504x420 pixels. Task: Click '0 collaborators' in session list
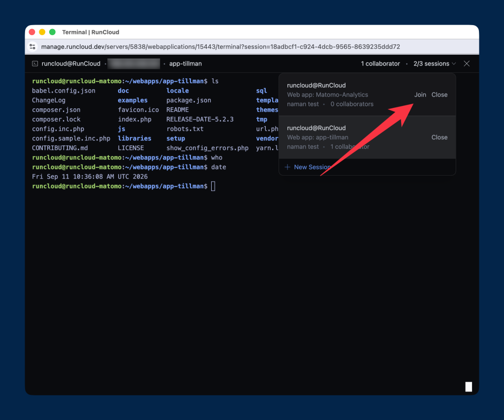tap(352, 104)
